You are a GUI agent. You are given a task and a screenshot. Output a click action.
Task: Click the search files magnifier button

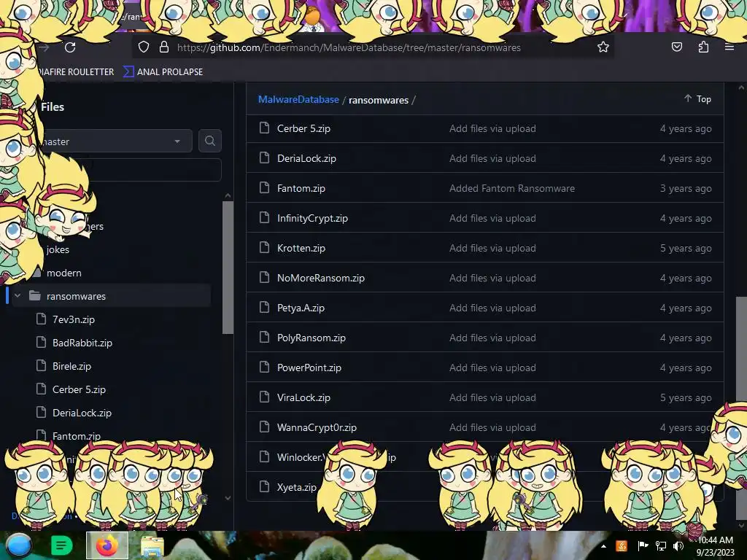pos(209,141)
